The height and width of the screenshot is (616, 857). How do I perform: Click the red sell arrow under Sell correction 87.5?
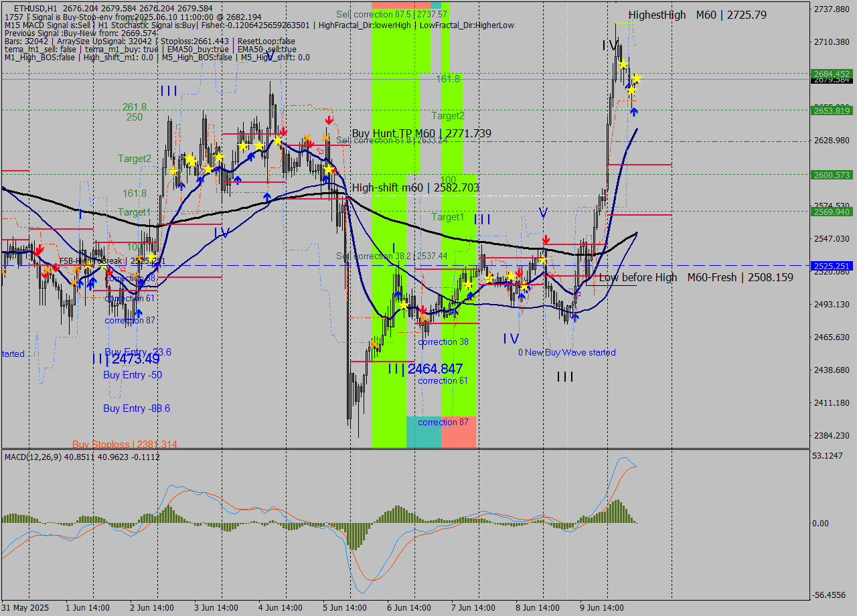329,119
